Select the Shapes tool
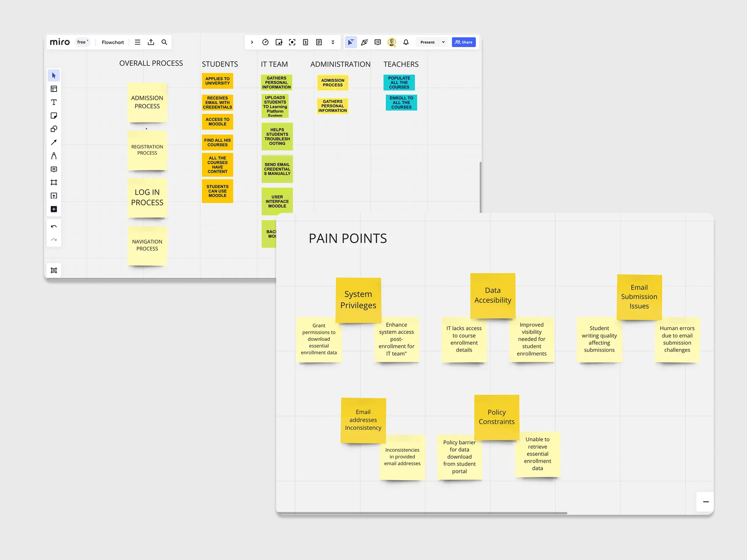The image size is (747, 560). point(54,129)
